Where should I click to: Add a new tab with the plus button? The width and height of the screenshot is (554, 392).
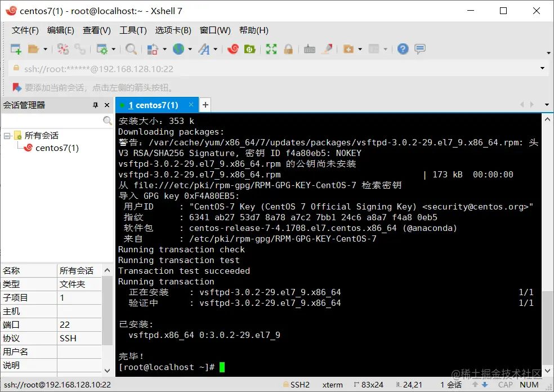tap(205, 105)
